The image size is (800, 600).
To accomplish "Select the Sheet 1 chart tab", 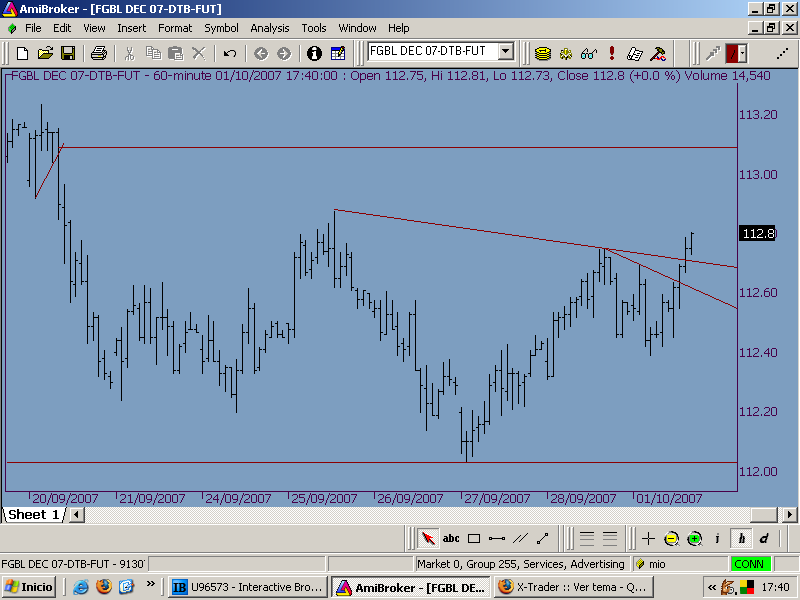I will pos(34,515).
